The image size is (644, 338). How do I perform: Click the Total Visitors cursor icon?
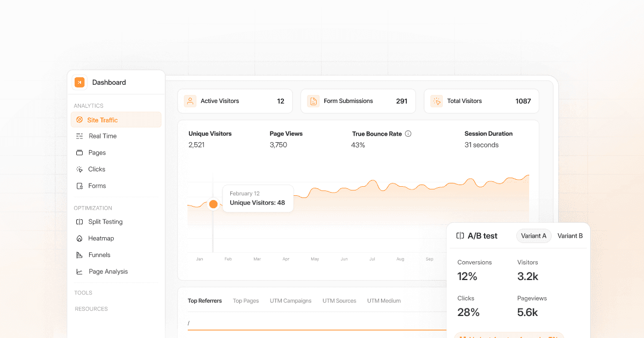[436, 101]
